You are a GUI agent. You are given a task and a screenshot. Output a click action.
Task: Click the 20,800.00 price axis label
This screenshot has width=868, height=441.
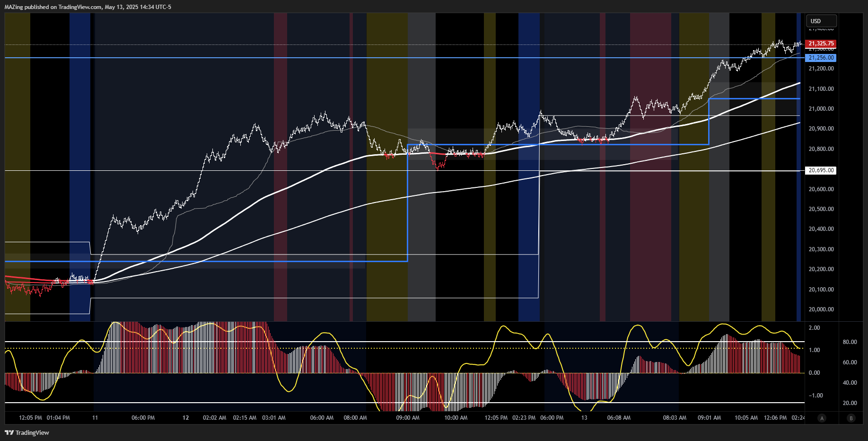tap(821, 149)
